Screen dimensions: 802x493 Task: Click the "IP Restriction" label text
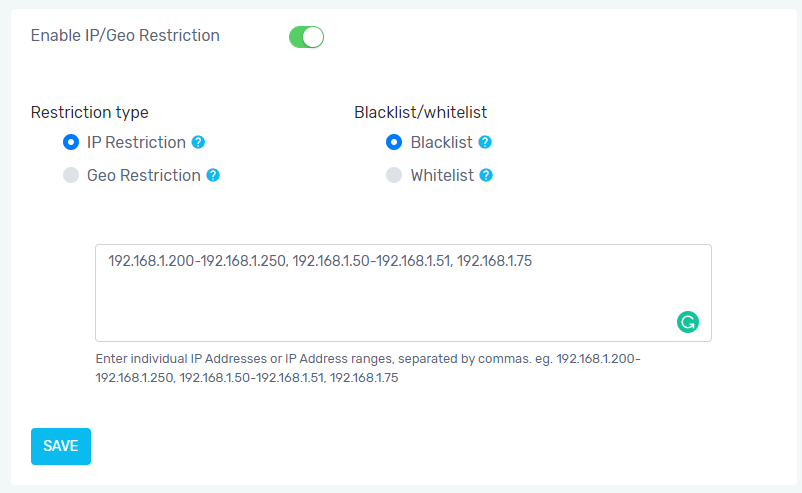pos(136,142)
